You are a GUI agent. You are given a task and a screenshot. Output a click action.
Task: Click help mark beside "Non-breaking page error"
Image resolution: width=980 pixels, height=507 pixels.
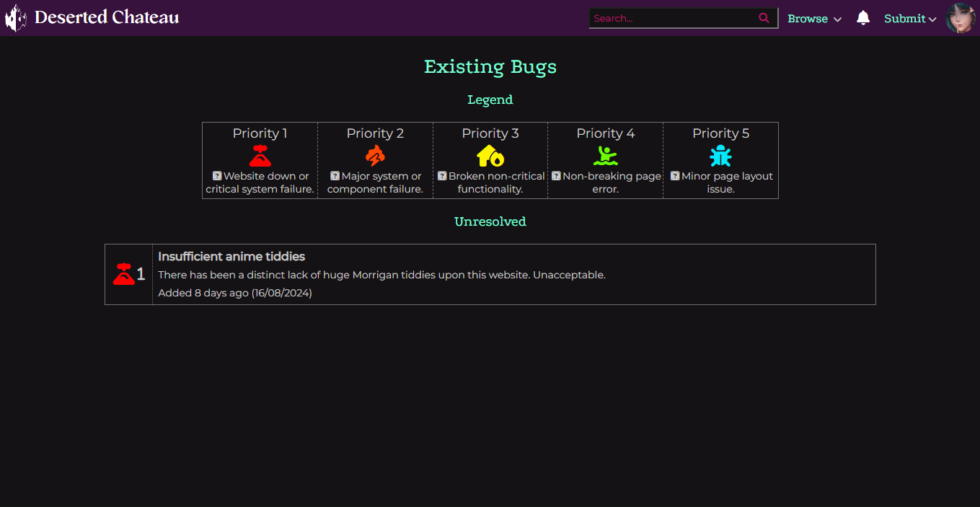pyautogui.click(x=556, y=176)
